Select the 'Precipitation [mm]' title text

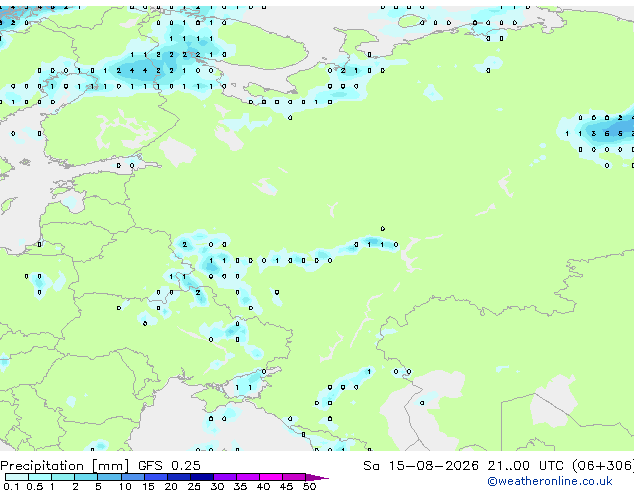pos(64,466)
